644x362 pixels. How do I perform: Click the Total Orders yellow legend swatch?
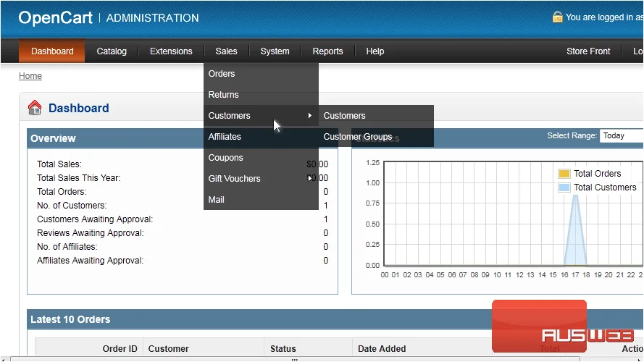564,174
